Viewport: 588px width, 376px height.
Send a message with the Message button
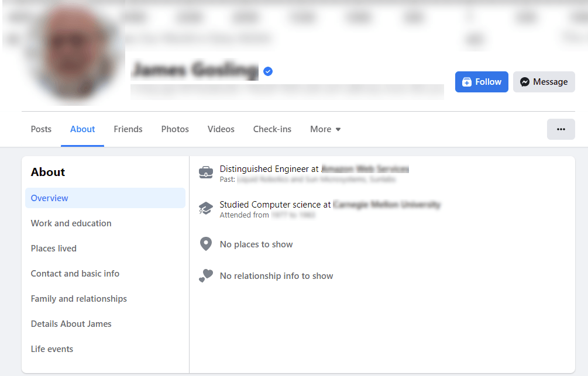(x=544, y=82)
